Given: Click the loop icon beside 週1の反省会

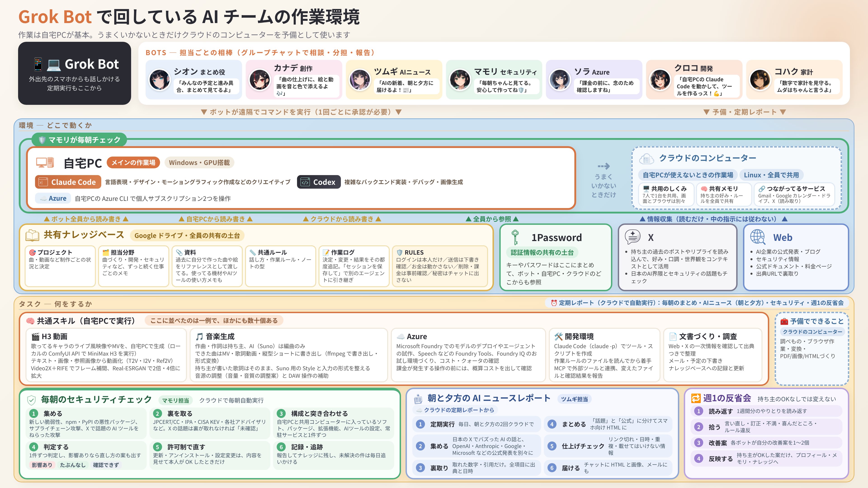Looking at the screenshot, I should 696,398.
